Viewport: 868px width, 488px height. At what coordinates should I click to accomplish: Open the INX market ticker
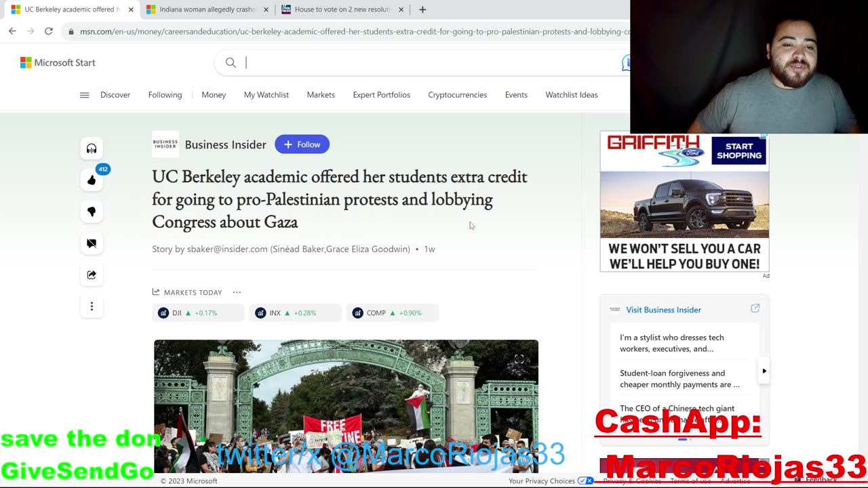point(296,312)
